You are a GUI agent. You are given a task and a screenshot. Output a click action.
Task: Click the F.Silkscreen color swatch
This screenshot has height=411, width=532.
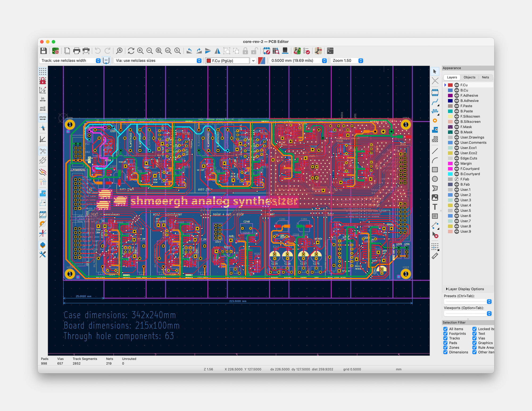tap(450, 116)
